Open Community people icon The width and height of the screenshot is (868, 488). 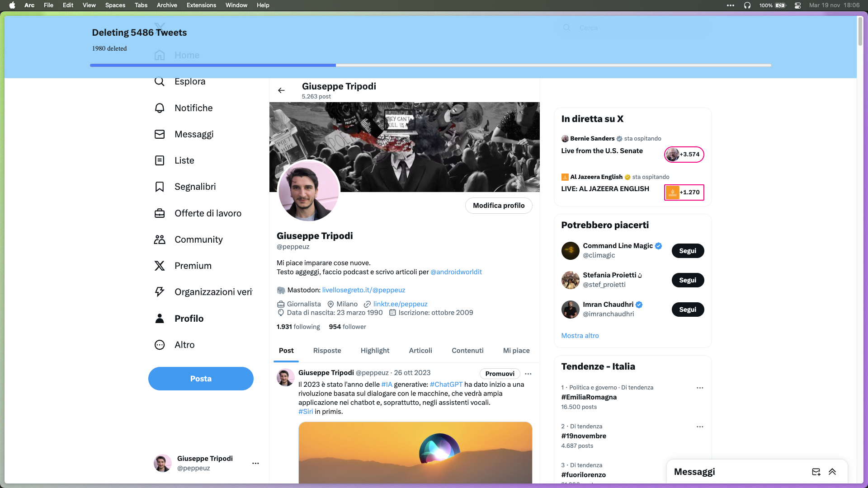[160, 239]
